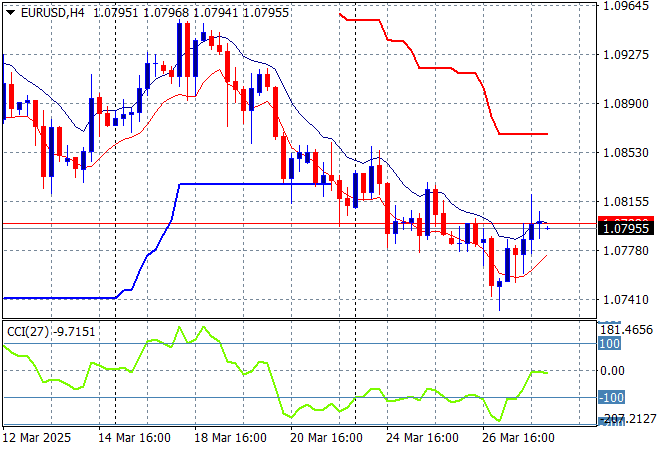The height and width of the screenshot is (450, 660).
Task: Click the 181.4656 CCI scale value
Action: point(627,330)
